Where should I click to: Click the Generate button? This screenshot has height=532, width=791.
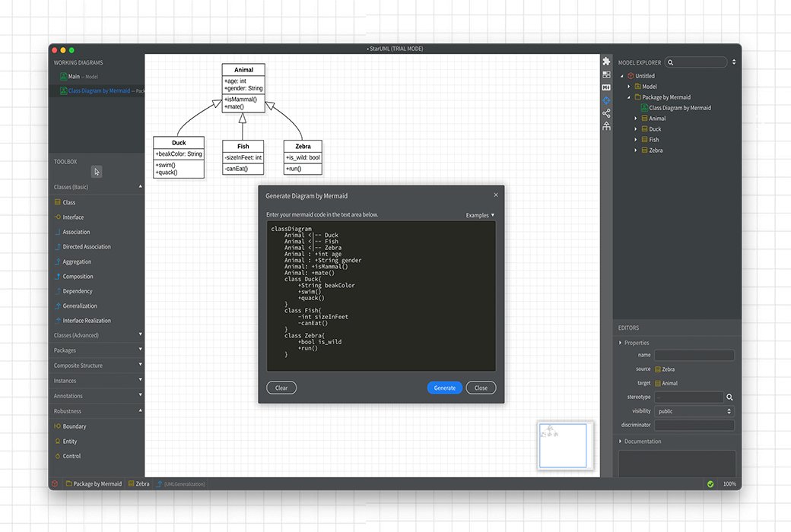pyautogui.click(x=444, y=388)
